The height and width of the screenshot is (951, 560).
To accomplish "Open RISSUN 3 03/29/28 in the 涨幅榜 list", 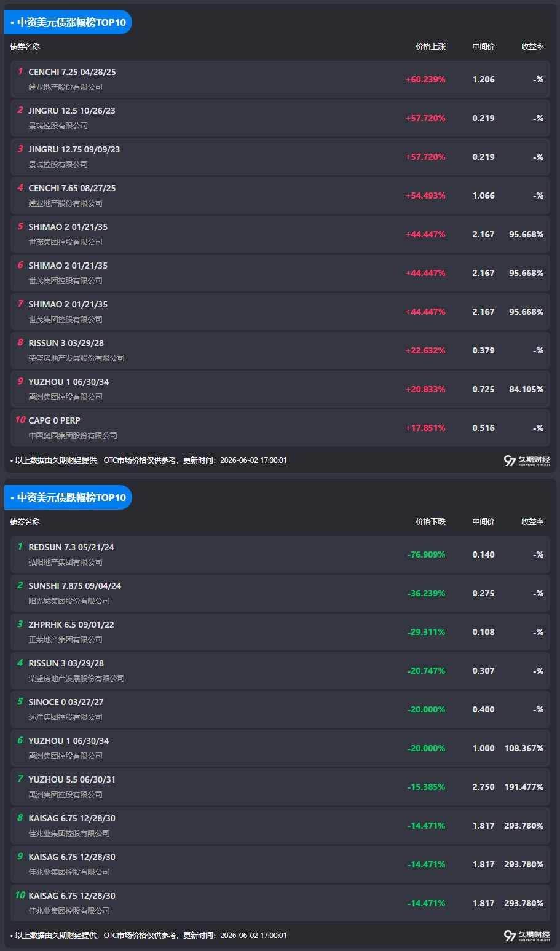I will click(66, 343).
